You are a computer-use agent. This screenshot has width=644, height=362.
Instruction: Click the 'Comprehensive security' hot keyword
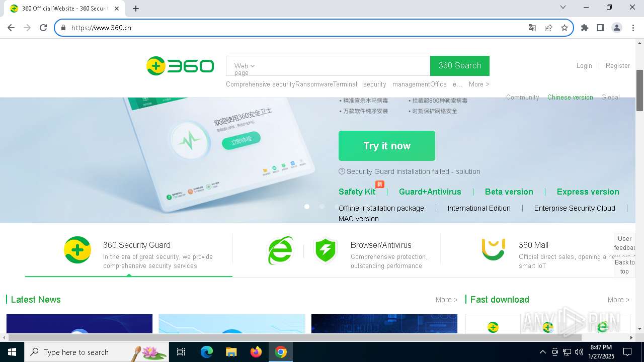[x=261, y=84]
